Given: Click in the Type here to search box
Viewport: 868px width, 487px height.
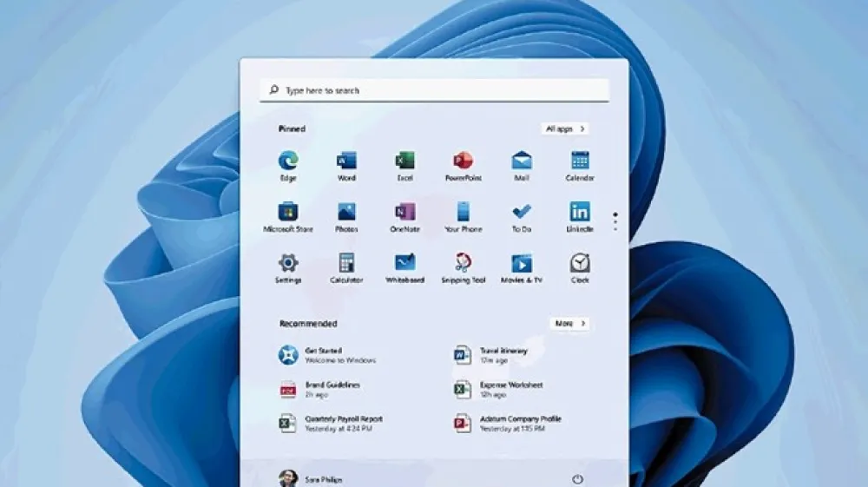Looking at the screenshot, I should pyautogui.click(x=435, y=90).
